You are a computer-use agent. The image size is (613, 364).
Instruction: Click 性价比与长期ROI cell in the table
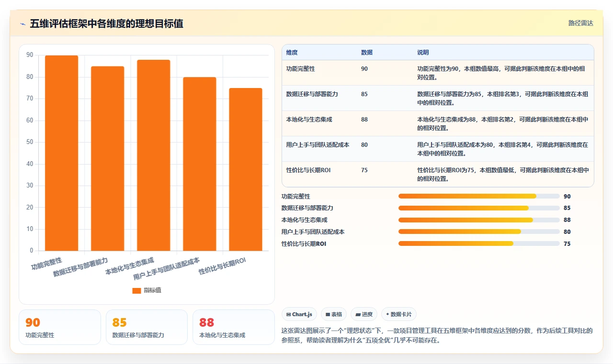(308, 170)
